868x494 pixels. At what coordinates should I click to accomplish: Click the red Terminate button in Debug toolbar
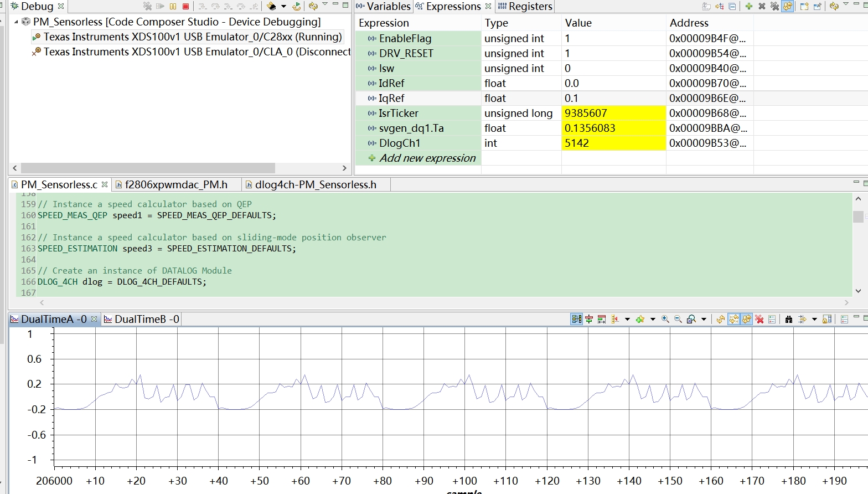click(186, 7)
